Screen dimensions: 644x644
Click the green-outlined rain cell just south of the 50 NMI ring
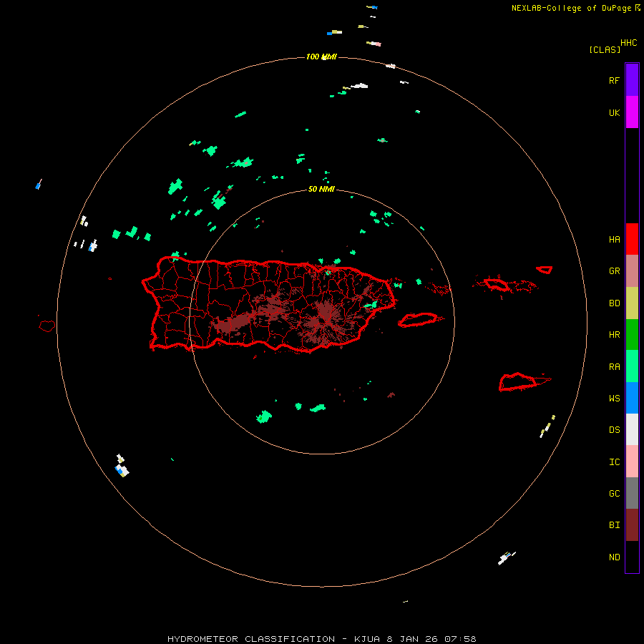pos(263,416)
